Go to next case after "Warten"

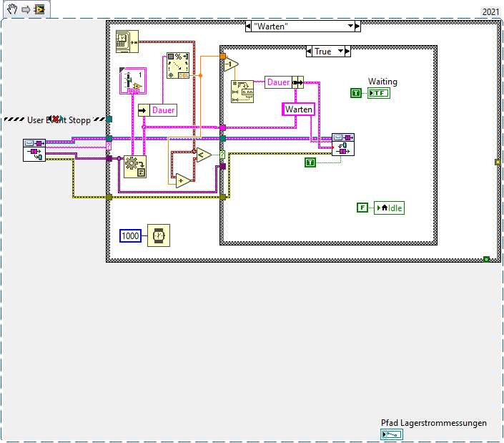[357, 26]
